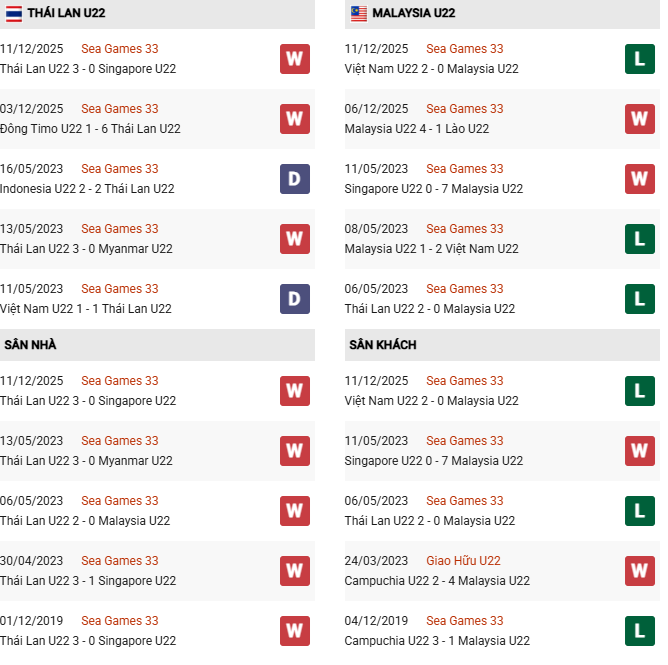Screen dimensions: 668x665
Task: Open the Singapore U22 0-7 Malaysia match under SÂN KHÁCH
Action: (434, 461)
